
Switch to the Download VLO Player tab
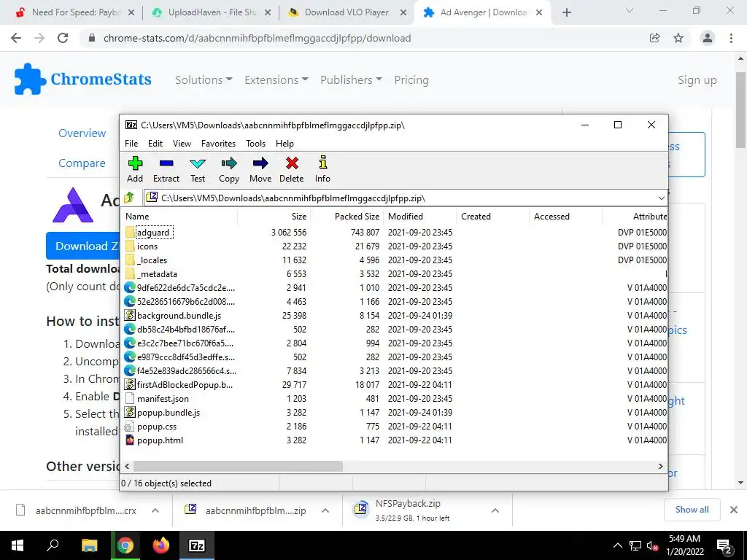coord(348,12)
